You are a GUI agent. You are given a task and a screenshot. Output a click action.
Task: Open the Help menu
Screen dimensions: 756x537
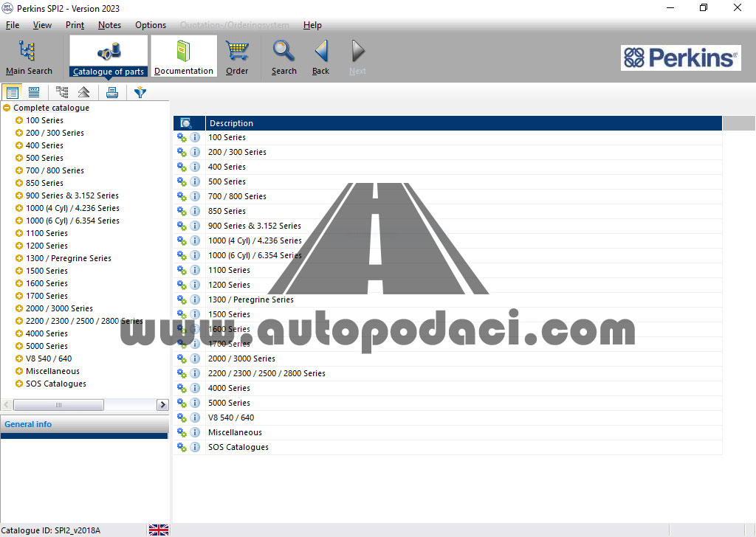point(312,25)
